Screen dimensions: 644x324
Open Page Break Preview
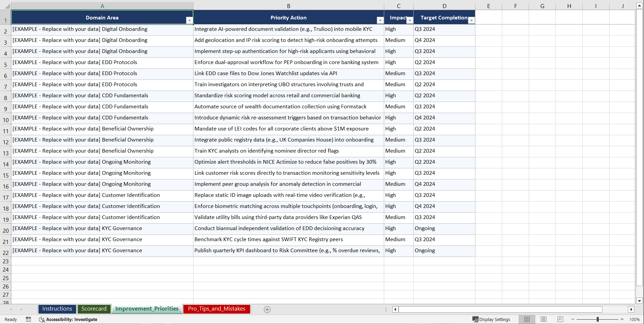560,319
